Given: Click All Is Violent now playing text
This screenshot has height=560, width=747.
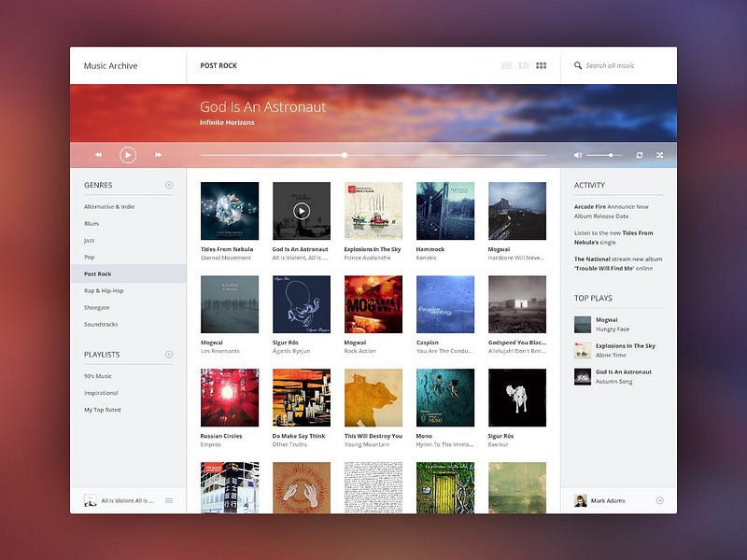Looking at the screenshot, I should click(127, 501).
